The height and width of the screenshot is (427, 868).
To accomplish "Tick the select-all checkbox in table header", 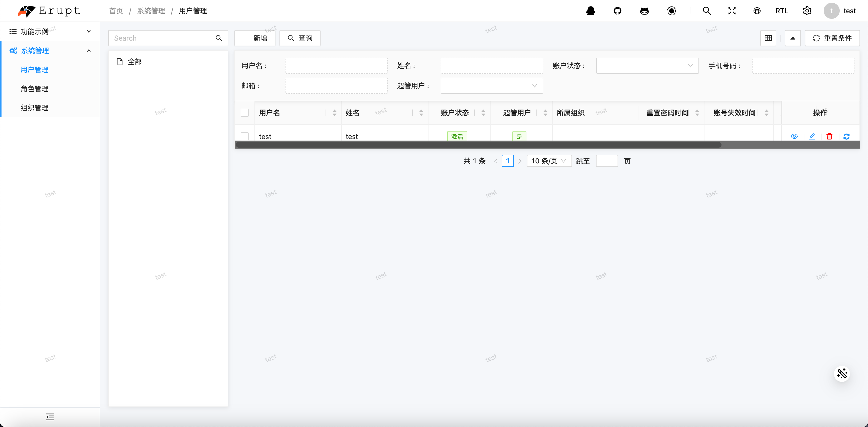I will [245, 113].
